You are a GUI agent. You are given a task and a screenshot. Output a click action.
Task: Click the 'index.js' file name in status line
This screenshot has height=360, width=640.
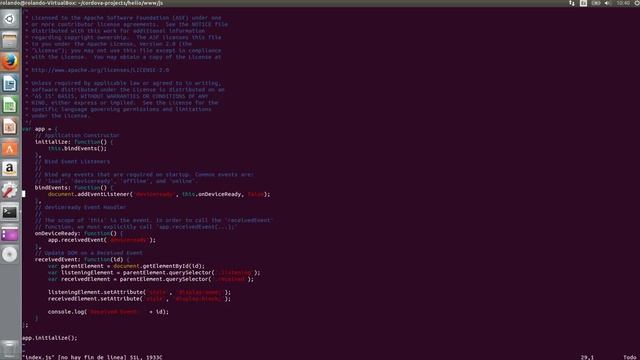tap(38, 357)
